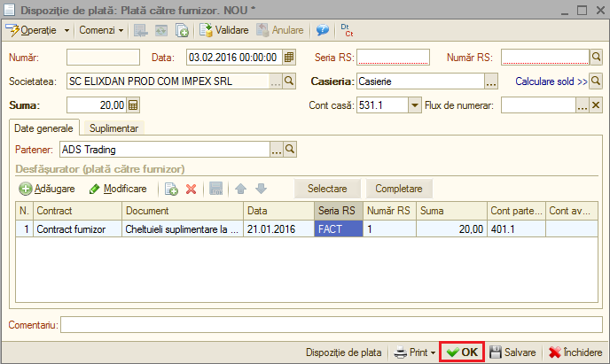Open the calendar picker beside Data field
Image resolution: width=610 pixels, height=364 pixels.
coord(289,58)
